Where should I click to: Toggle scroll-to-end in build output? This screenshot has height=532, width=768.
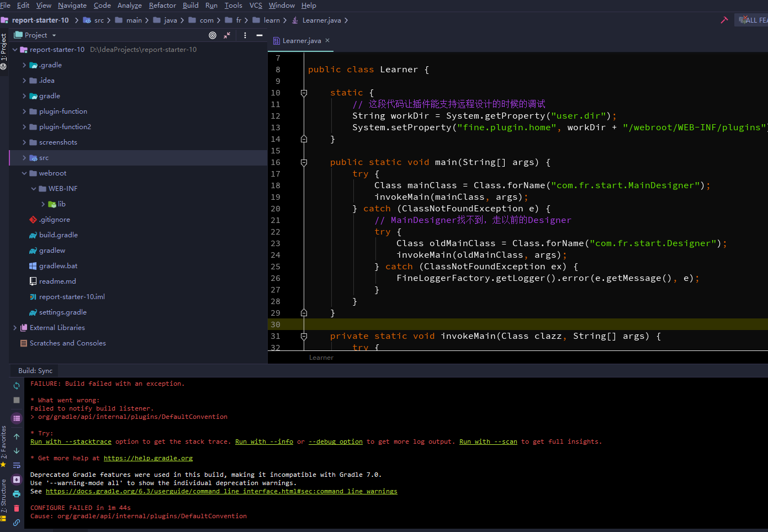coord(17,480)
